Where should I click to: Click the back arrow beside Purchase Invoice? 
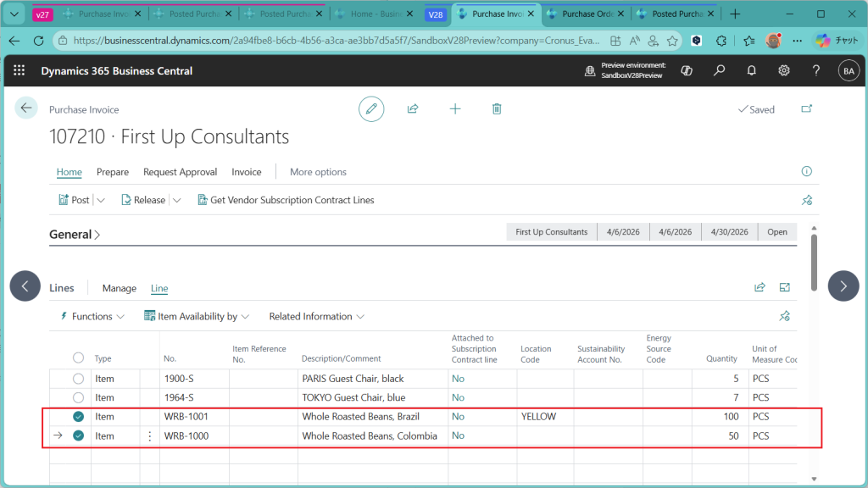[x=26, y=108]
